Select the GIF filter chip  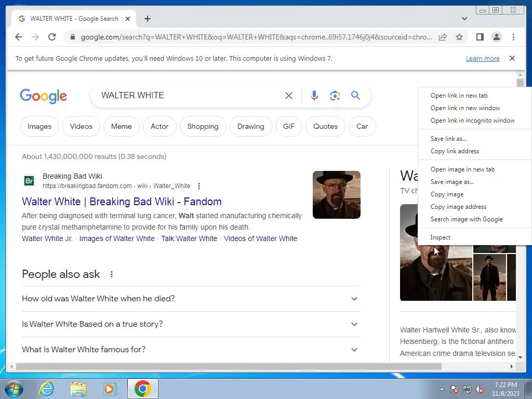289,127
